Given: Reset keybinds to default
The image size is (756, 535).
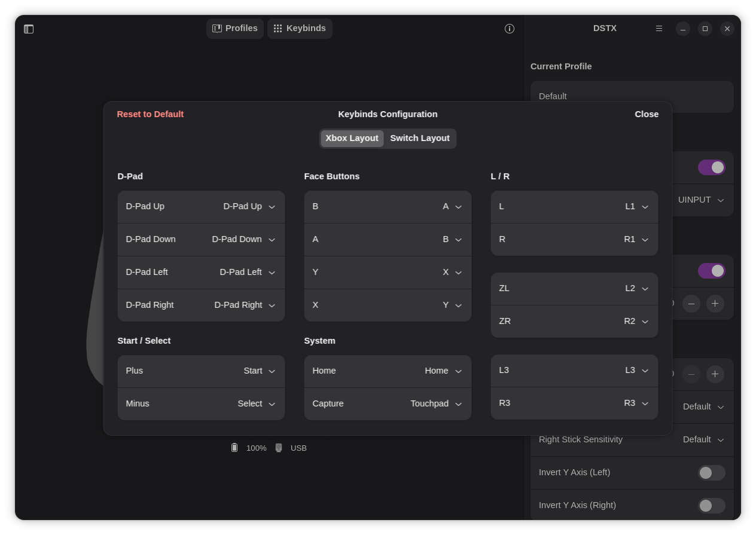Looking at the screenshot, I should [150, 114].
